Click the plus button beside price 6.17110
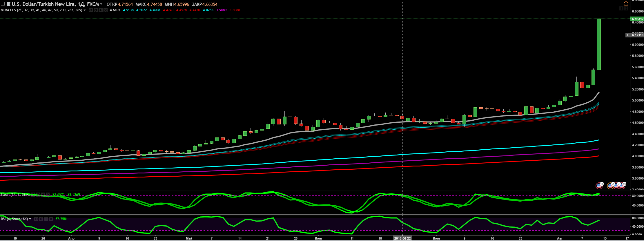 click(627, 35)
